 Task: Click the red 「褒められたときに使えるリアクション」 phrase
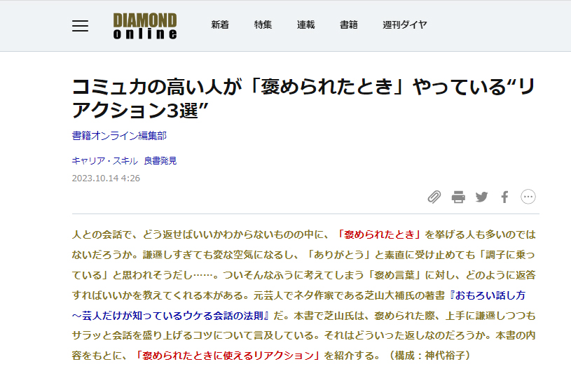[x=226, y=355]
